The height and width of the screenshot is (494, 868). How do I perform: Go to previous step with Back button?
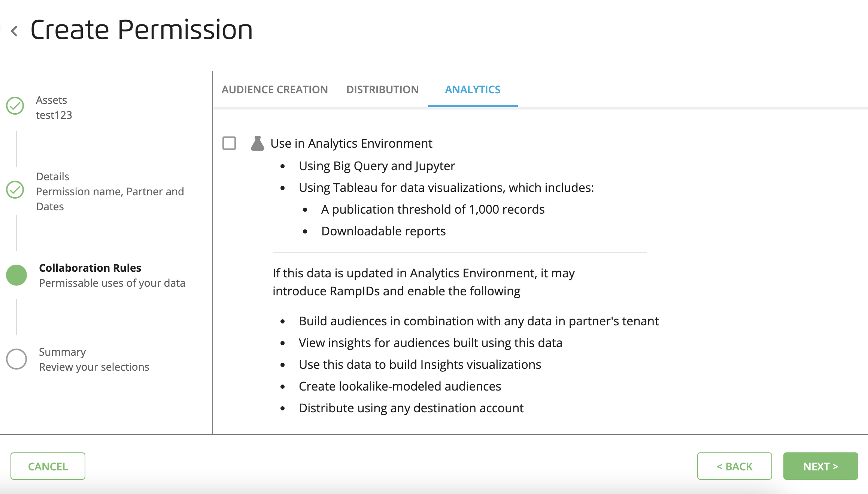(734, 466)
